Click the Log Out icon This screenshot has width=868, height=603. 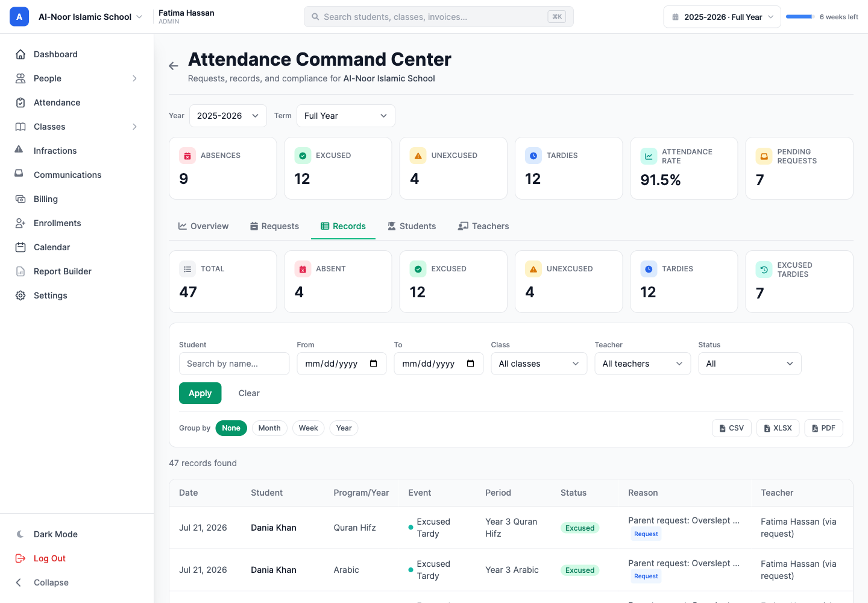pyautogui.click(x=20, y=558)
